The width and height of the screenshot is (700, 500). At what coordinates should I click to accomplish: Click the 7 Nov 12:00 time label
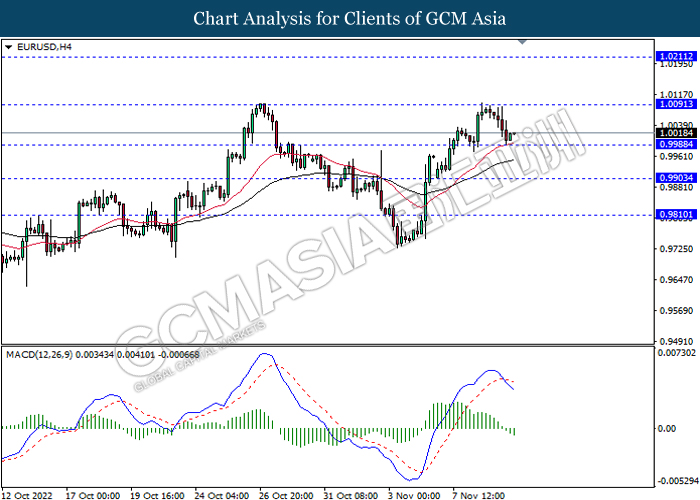click(479, 495)
